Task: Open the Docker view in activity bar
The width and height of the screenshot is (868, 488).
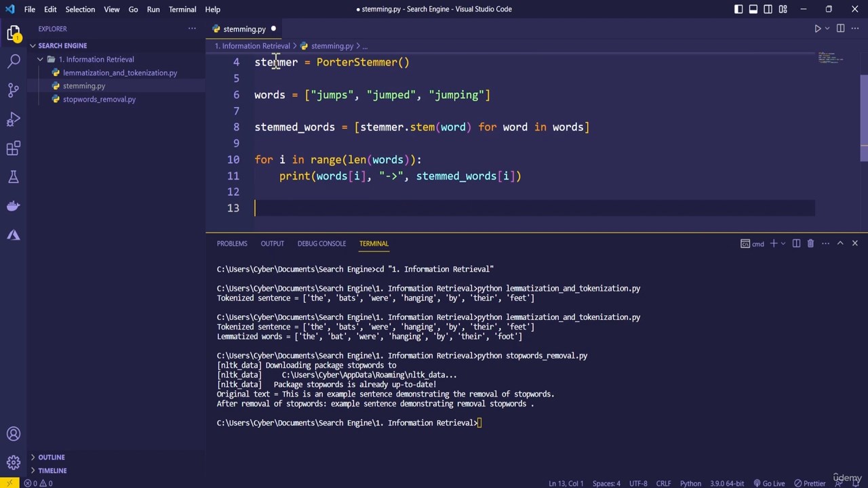Action: [14, 206]
